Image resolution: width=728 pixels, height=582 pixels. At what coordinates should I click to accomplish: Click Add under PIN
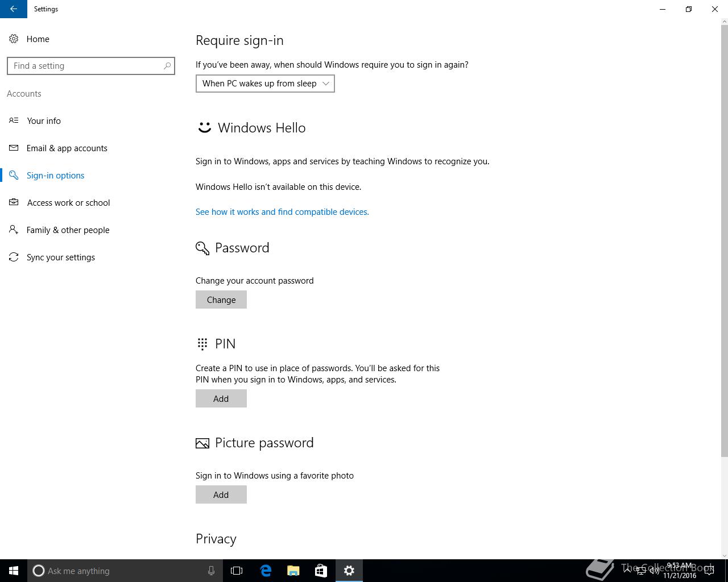tap(221, 398)
